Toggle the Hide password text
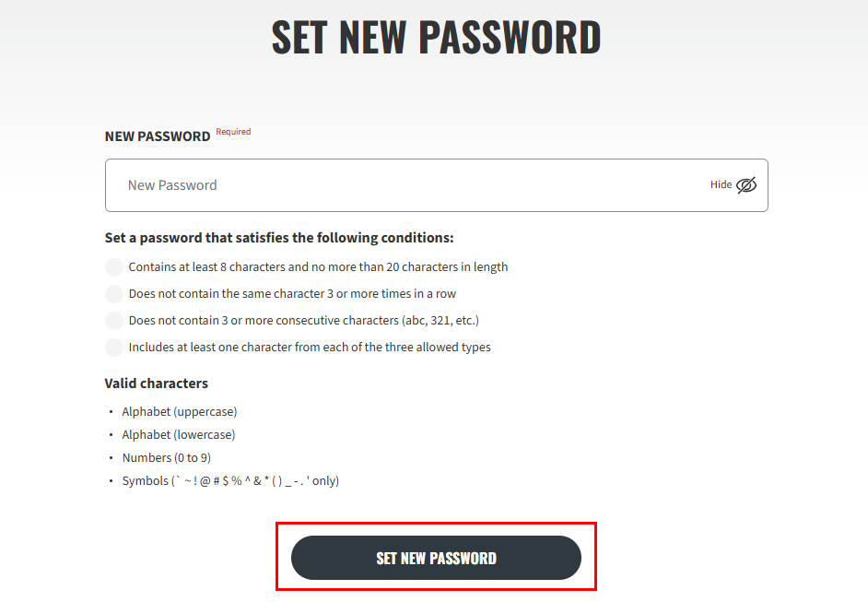Viewport: 868px width, 602px height. [x=721, y=184]
